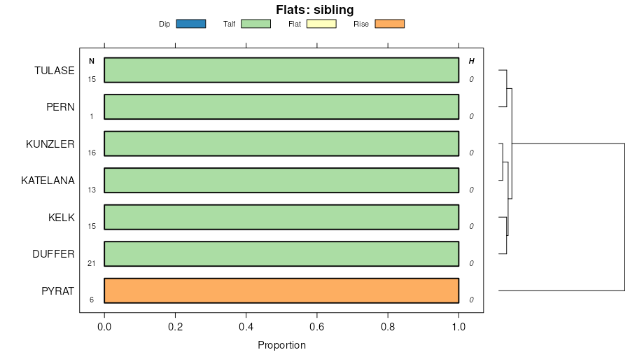Click the PYRAT row label
Screen dimensions: 630x364
click(x=57, y=290)
